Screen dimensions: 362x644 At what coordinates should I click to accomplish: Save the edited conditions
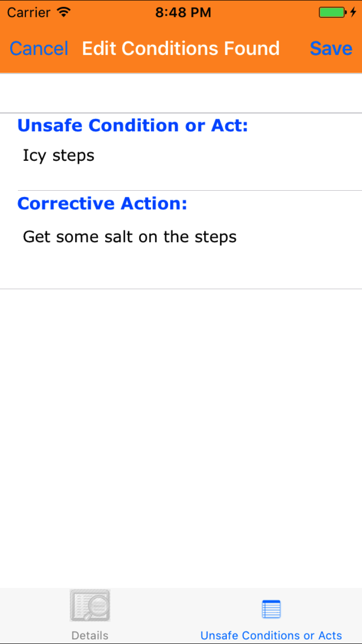[x=331, y=48]
